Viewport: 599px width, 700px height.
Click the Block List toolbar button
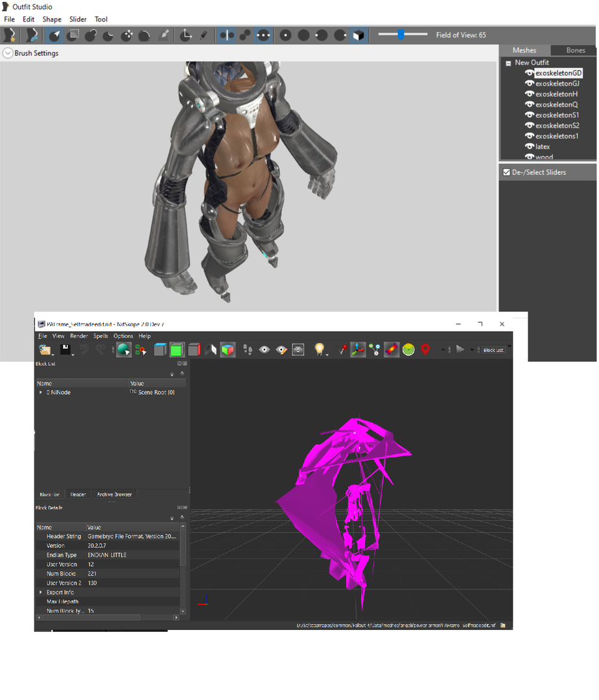coord(493,350)
